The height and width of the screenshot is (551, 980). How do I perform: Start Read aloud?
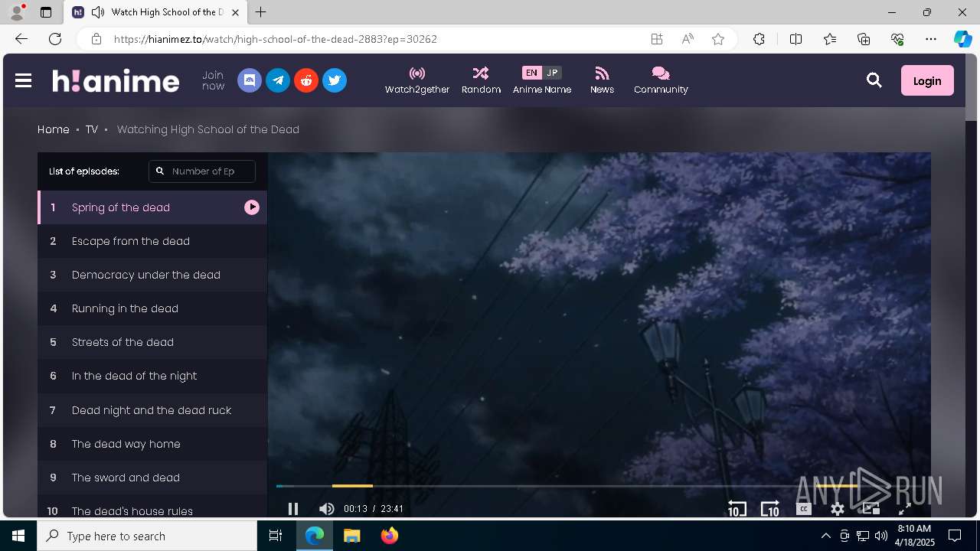point(688,39)
